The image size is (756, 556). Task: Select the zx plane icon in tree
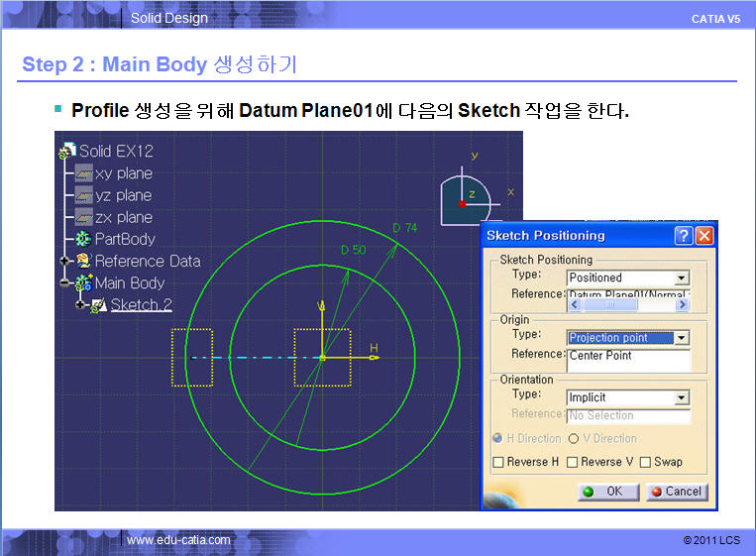coord(83,217)
